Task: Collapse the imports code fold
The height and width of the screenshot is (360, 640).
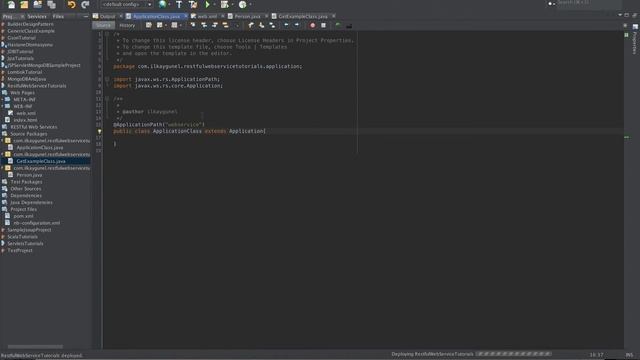Action: pyautogui.click(x=107, y=80)
